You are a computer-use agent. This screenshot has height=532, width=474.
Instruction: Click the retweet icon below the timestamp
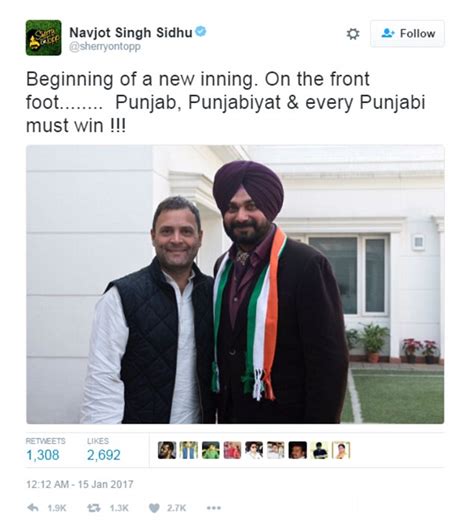(94, 508)
